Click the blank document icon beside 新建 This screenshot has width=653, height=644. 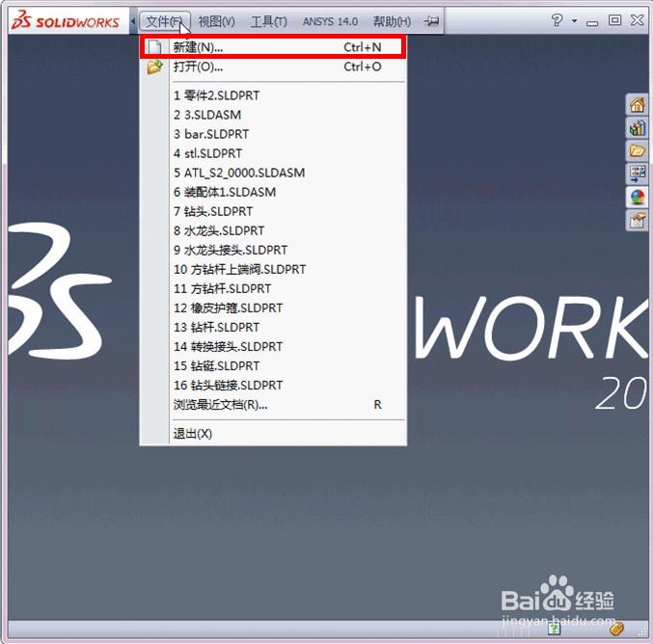[155, 47]
